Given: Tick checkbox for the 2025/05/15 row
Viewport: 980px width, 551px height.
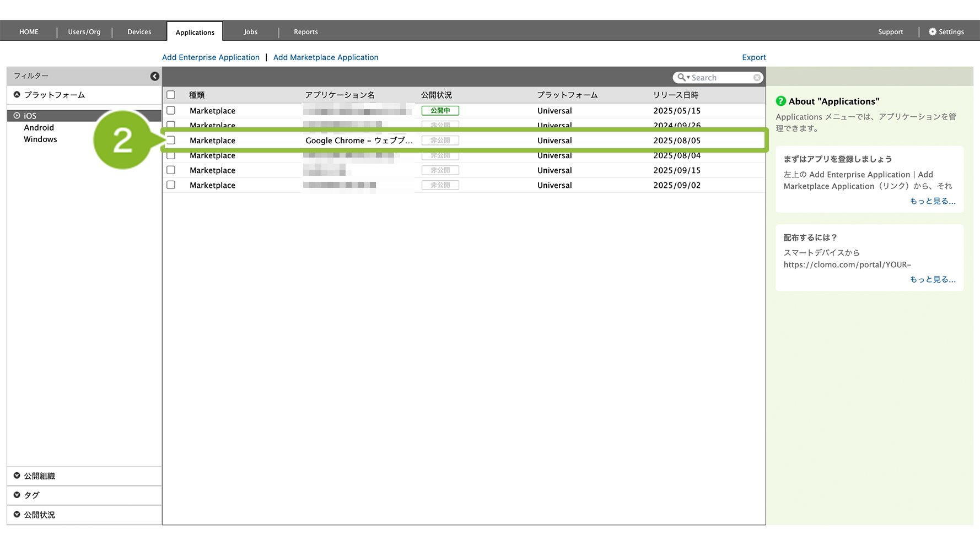Looking at the screenshot, I should pos(171,111).
